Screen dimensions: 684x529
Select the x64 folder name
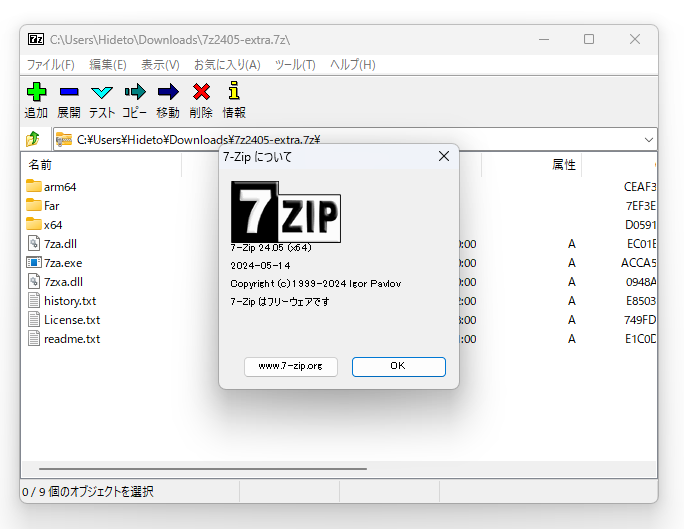coord(53,225)
